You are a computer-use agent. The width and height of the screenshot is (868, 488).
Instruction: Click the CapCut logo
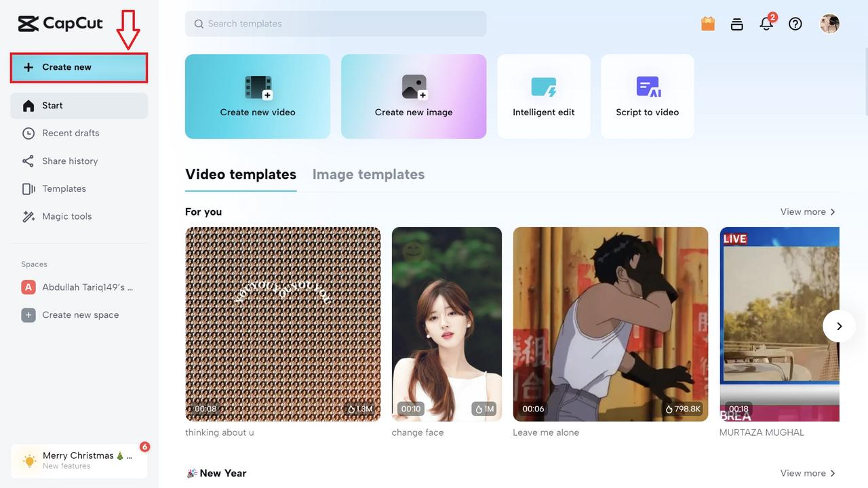[60, 24]
